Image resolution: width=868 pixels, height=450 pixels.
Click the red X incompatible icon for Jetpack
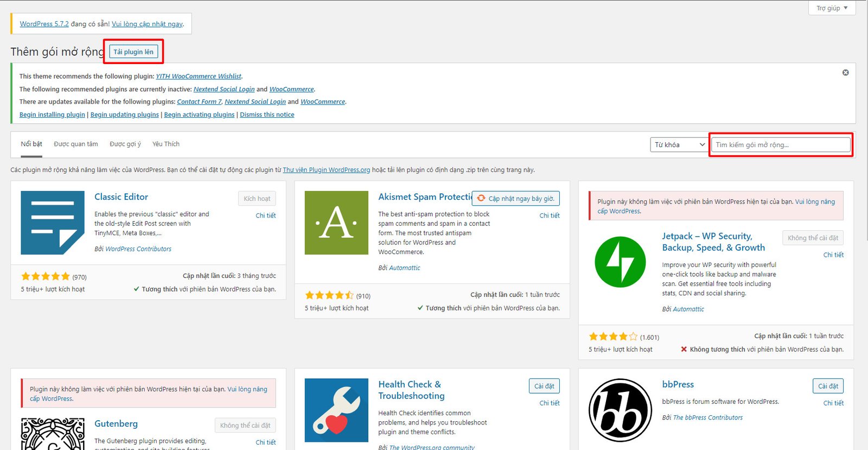[684, 350]
